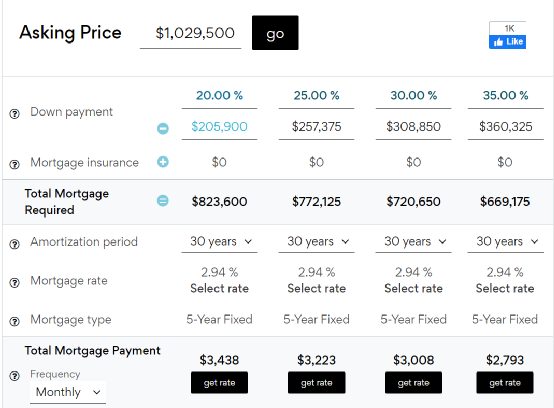This screenshot has width=554, height=408.
Task: Expand Mortgage insurance with plus icon
Action: coord(163,162)
